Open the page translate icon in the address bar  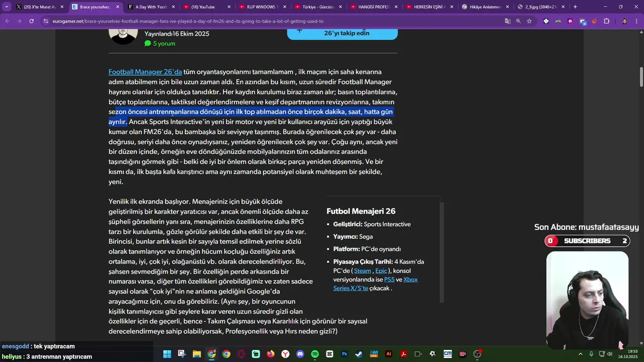[x=508, y=21]
